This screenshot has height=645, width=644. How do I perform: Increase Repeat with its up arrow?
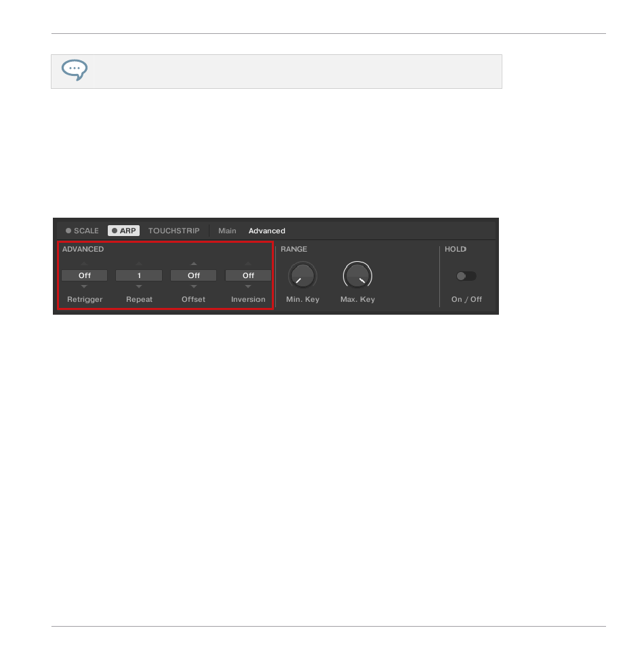139,264
